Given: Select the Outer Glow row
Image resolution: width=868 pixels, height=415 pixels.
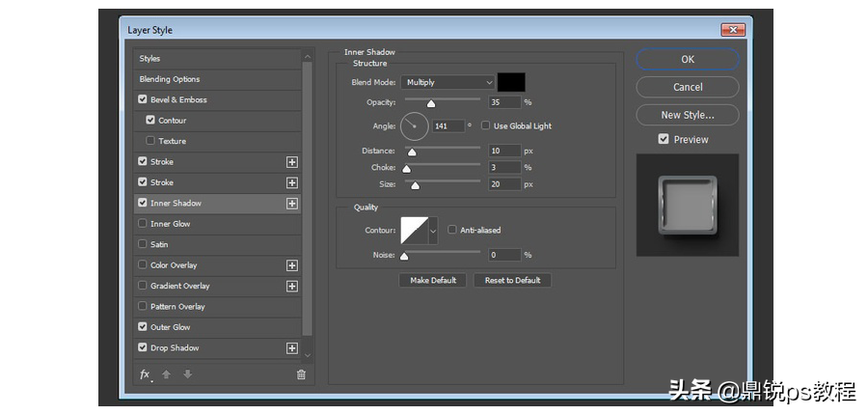Looking at the screenshot, I should [x=218, y=327].
